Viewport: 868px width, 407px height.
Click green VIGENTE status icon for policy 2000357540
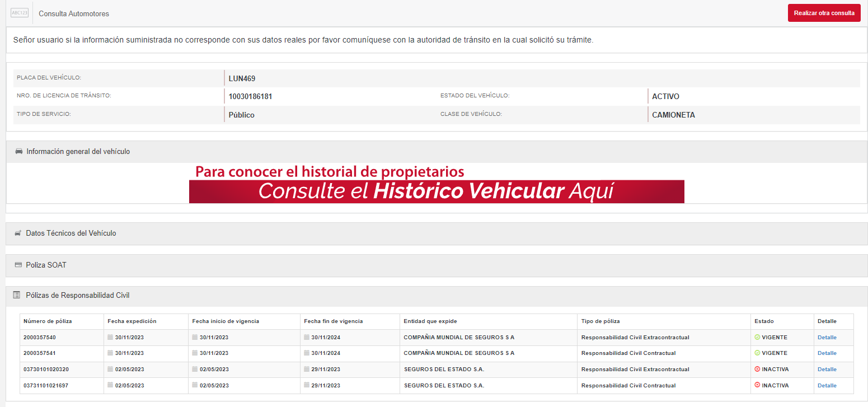[x=757, y=338]
